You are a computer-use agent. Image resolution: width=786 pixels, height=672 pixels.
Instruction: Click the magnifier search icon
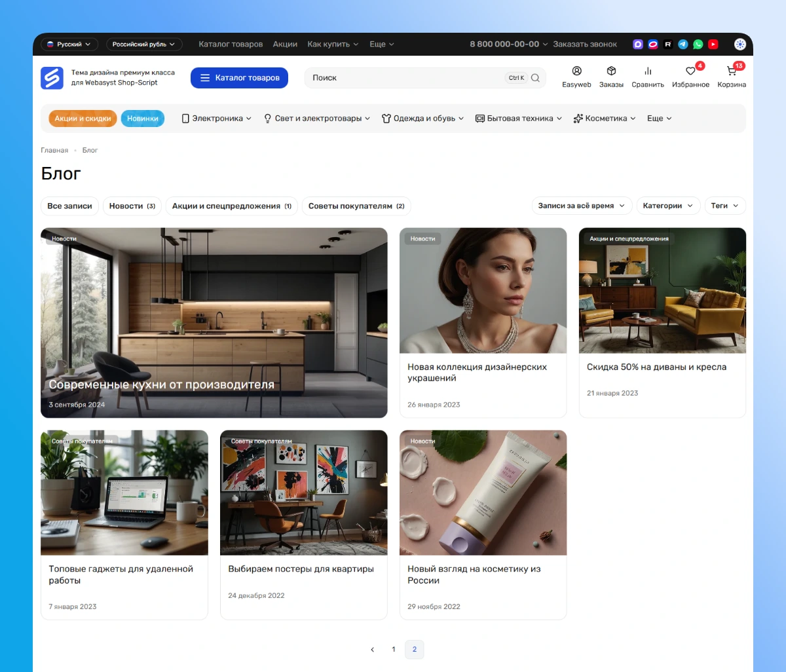[x=535, y=78]
